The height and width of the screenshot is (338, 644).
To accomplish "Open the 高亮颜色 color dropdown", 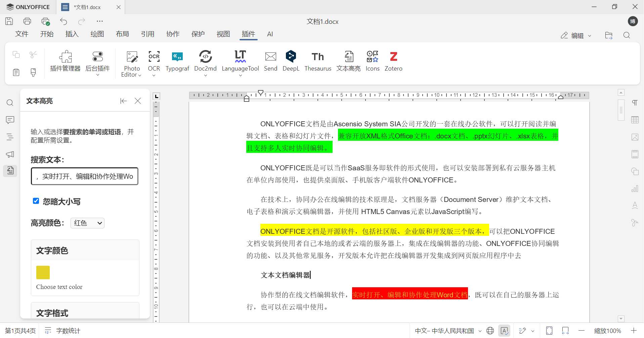I will 87,223.
